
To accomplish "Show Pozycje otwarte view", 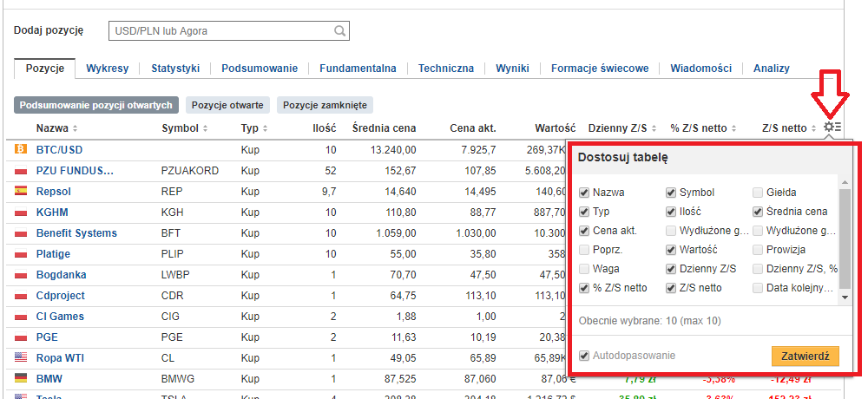I will [x=227, y=105].
